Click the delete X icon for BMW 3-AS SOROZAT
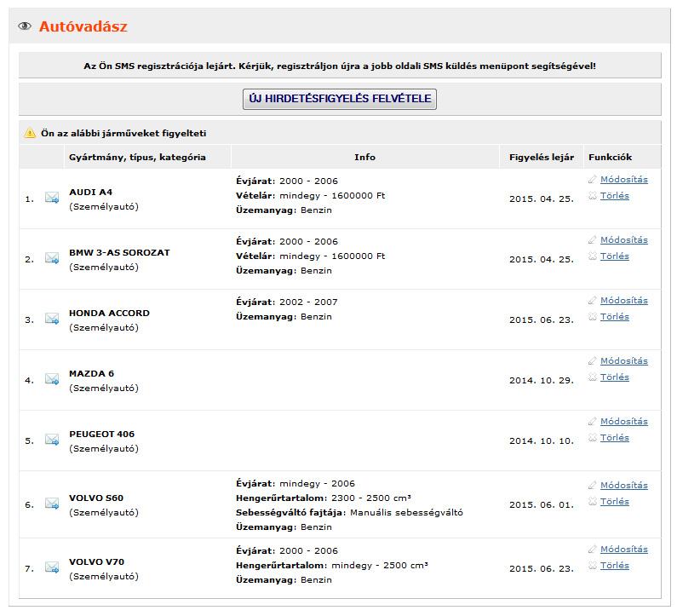Screen dimensions: 677x616 (x=593, y=256)
